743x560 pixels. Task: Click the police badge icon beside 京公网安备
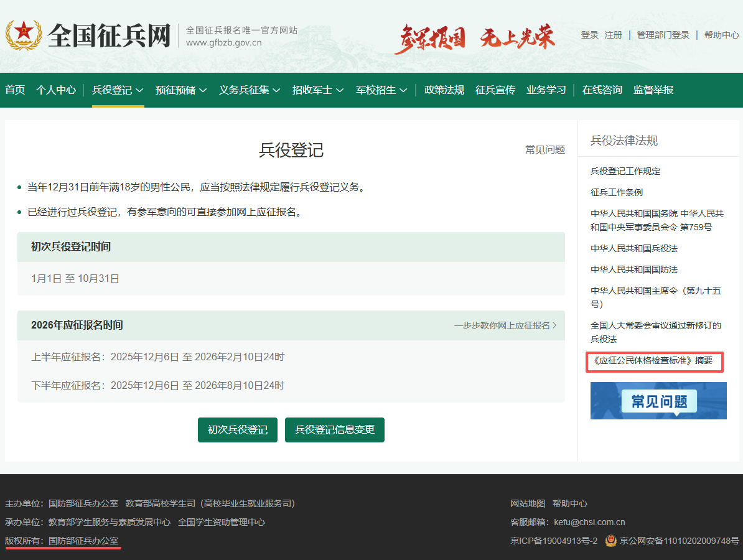pos(611,541)
